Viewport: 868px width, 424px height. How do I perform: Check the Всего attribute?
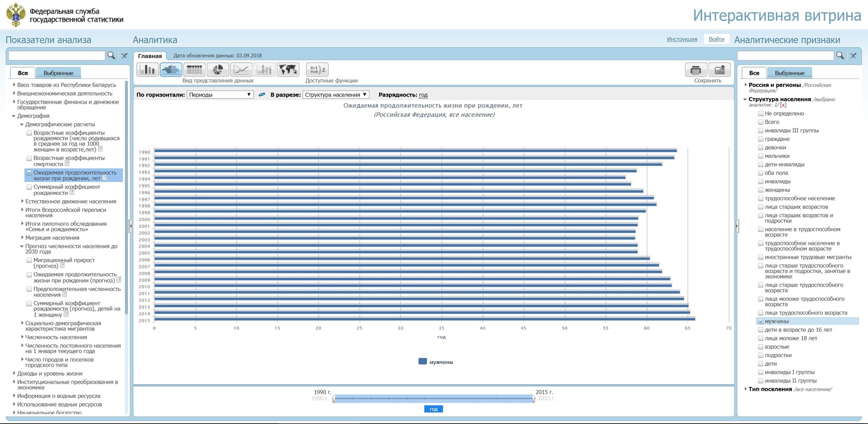coord(761,122)
